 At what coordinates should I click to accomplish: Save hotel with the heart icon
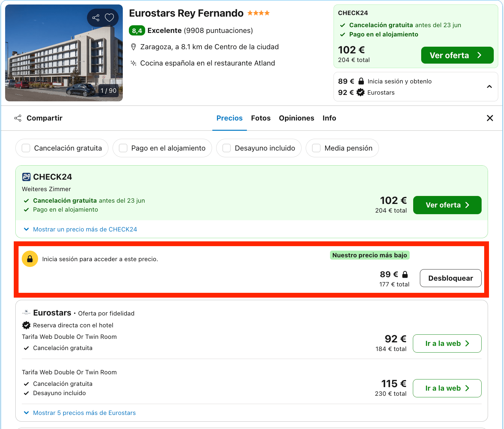coord(109,18)
